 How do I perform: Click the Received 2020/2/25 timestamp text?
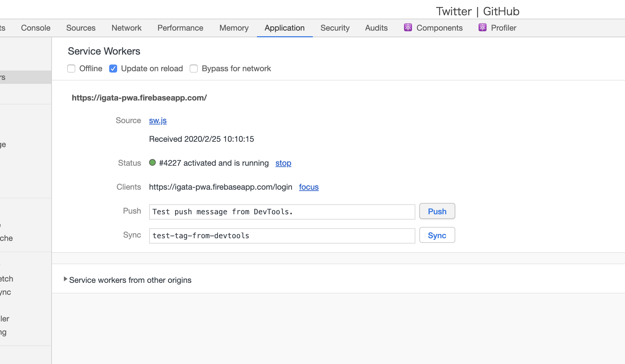201,139
